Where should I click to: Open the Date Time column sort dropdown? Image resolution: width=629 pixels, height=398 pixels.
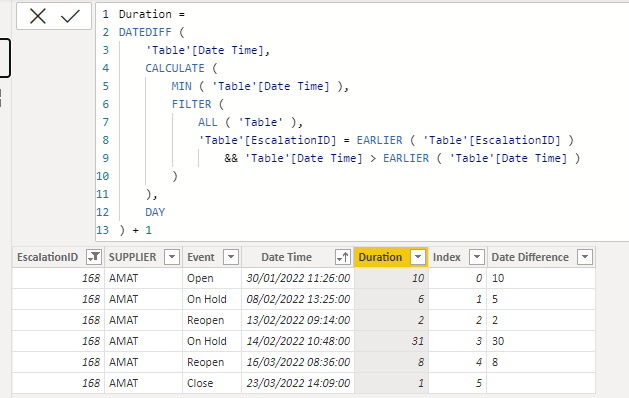click(x=343, y=257)
